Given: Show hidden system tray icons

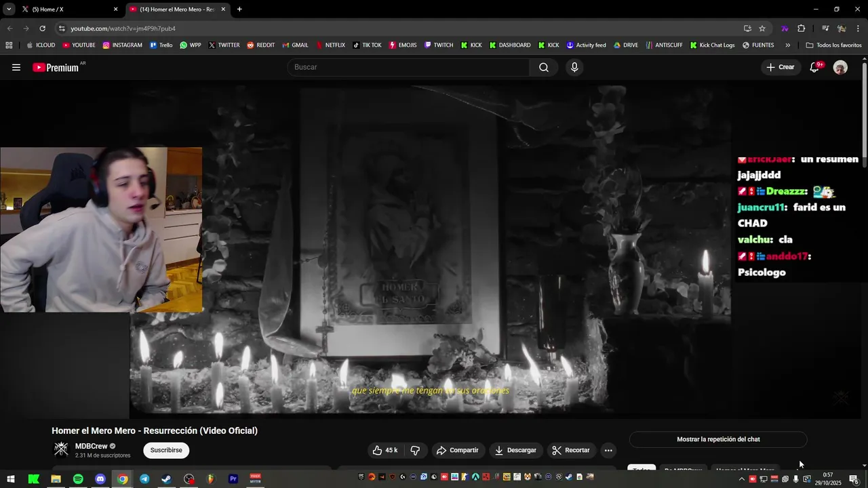Looking at the screenshot, I should [x=741, y=479].
